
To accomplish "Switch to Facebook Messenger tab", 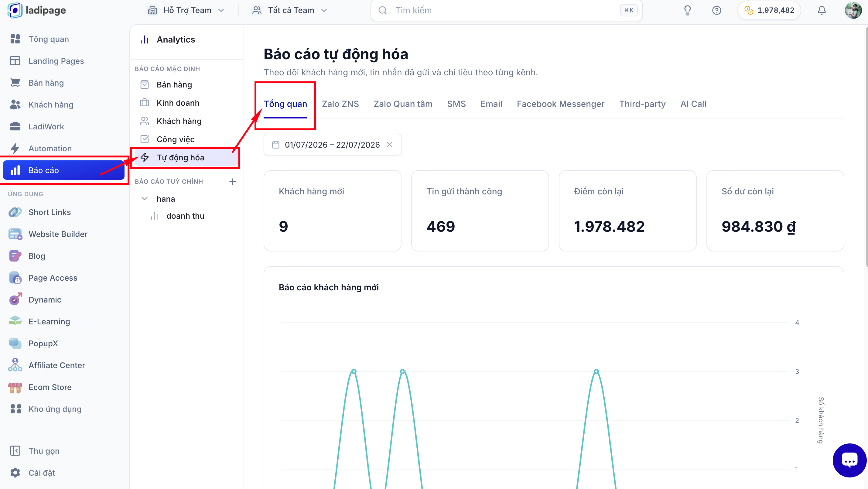I will (x=561, y=104).
